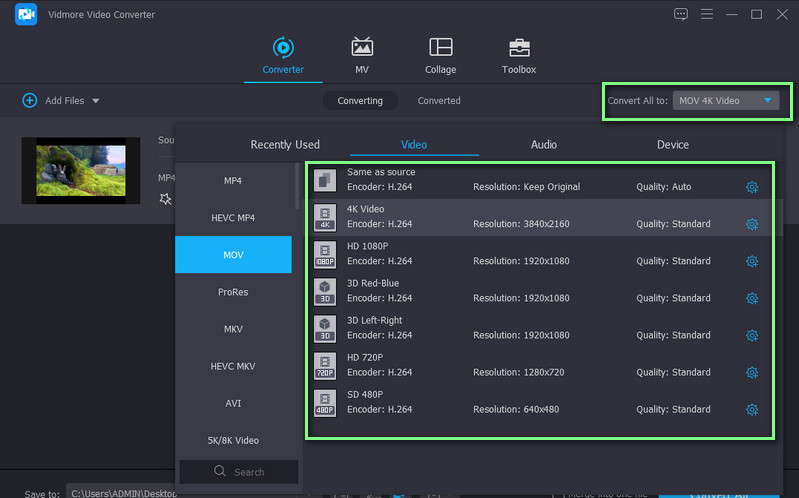Open the Convert All to dropdown
799x498 pixels.
pyautogui.click(x=726, y=100)
